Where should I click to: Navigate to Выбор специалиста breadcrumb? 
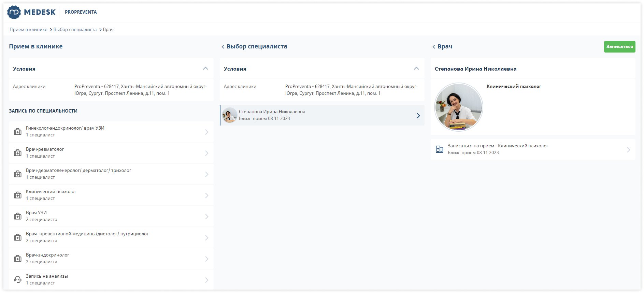(x=75, y=30)
